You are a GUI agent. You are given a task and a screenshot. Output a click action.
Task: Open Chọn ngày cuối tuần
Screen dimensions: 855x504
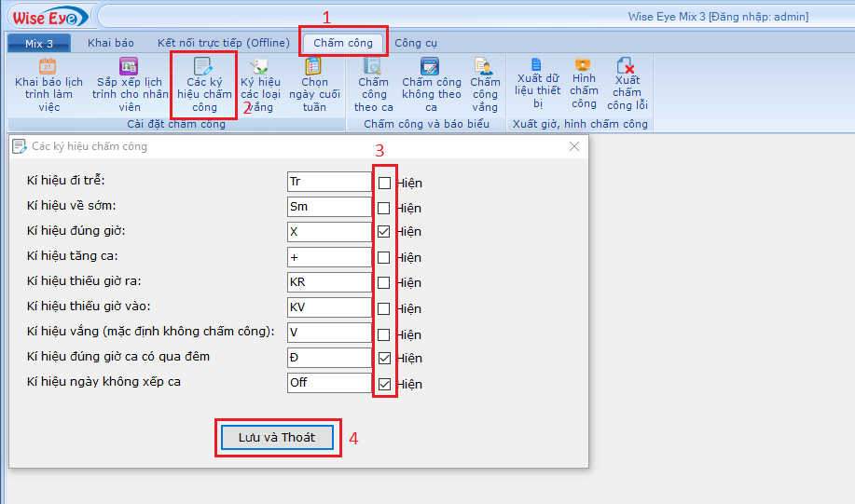click(x=314, y=84)
